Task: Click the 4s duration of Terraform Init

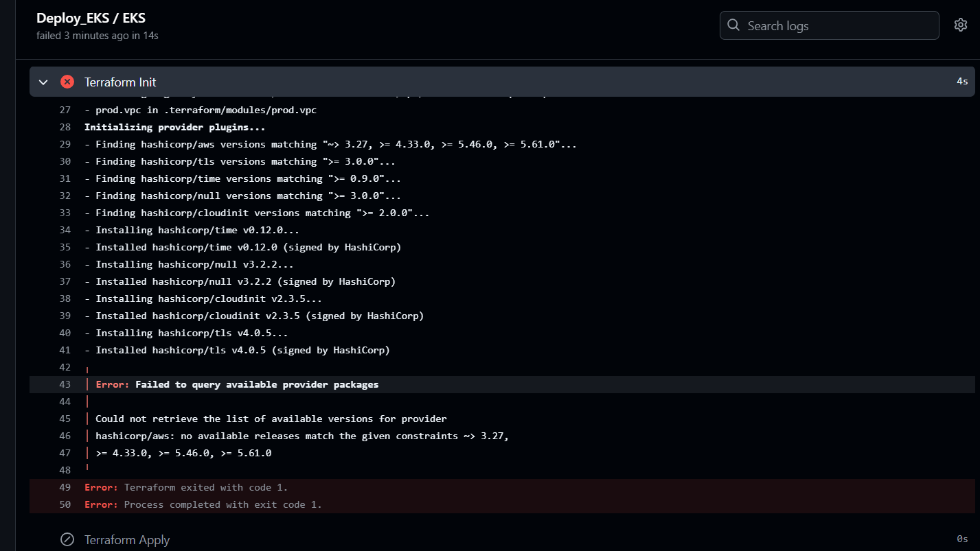Action: (962, 81)
